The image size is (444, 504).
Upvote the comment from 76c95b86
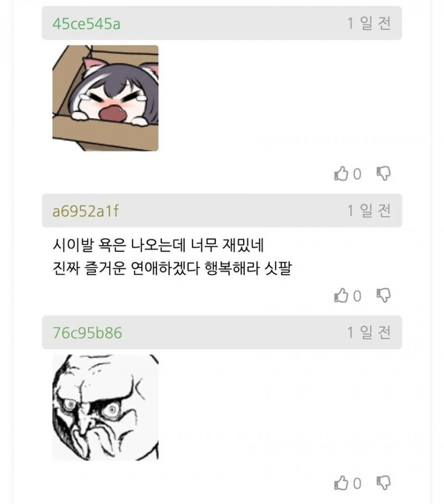tap(341, 483)
